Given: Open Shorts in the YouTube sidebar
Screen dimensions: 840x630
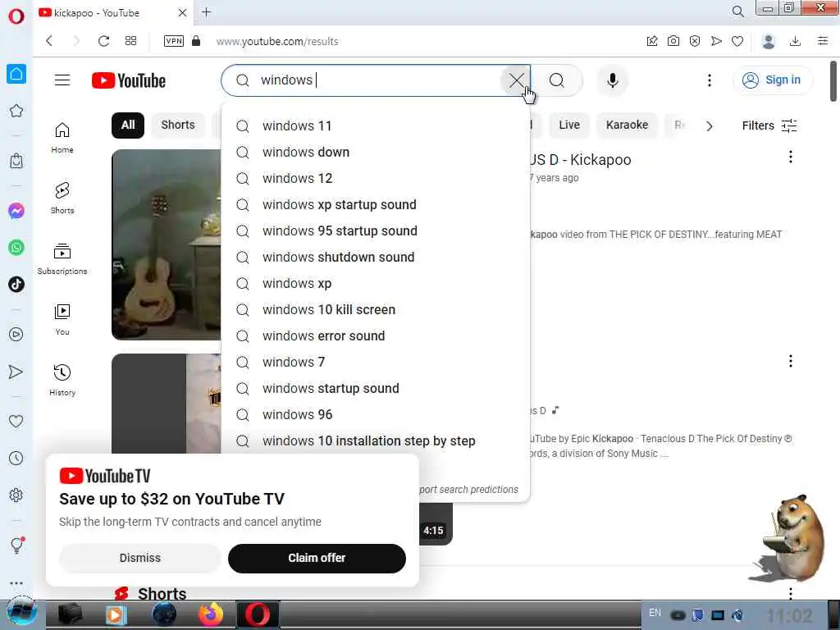Looking at the screenshot, I should [x=62, y=199].
